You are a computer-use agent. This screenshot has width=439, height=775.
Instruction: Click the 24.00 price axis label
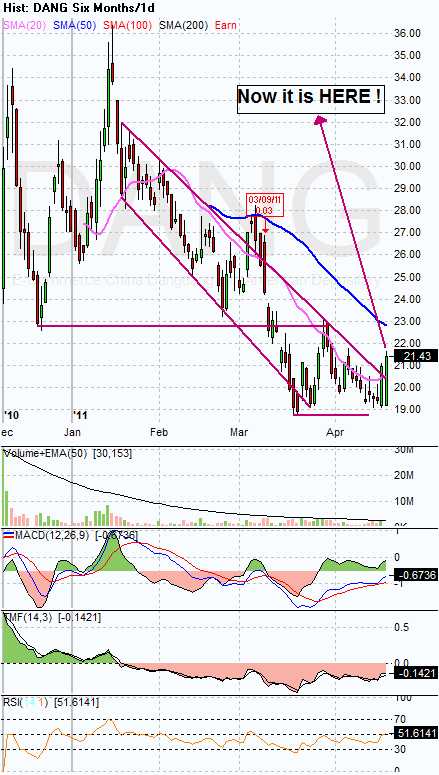tap(406, 299)
